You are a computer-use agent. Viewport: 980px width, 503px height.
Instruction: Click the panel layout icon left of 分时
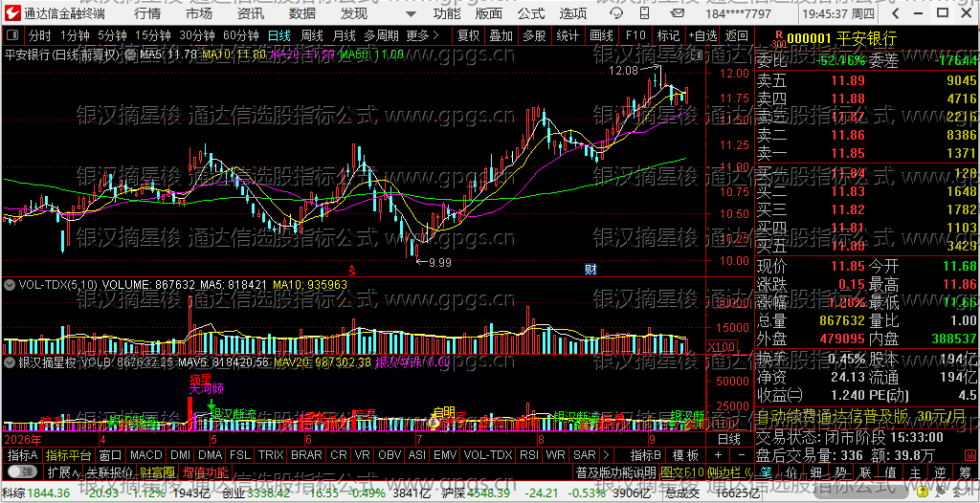click(12, 35)
